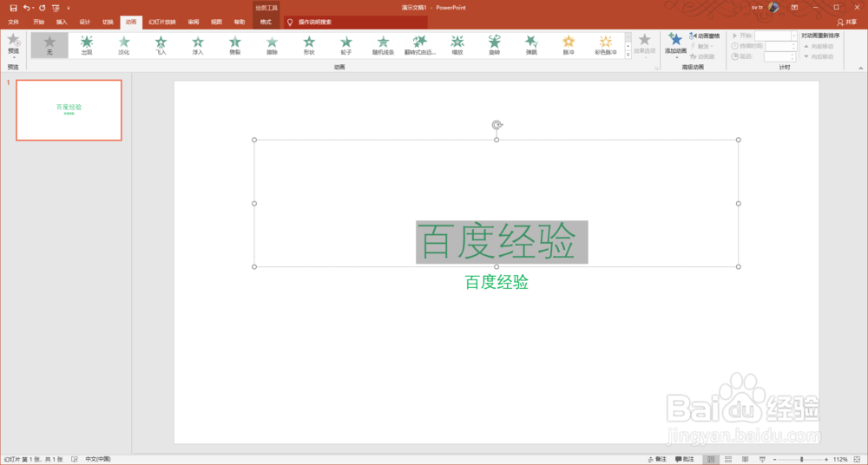Apply the 弹跳 animation effect

pyautogui.click(x=531, y=45)
